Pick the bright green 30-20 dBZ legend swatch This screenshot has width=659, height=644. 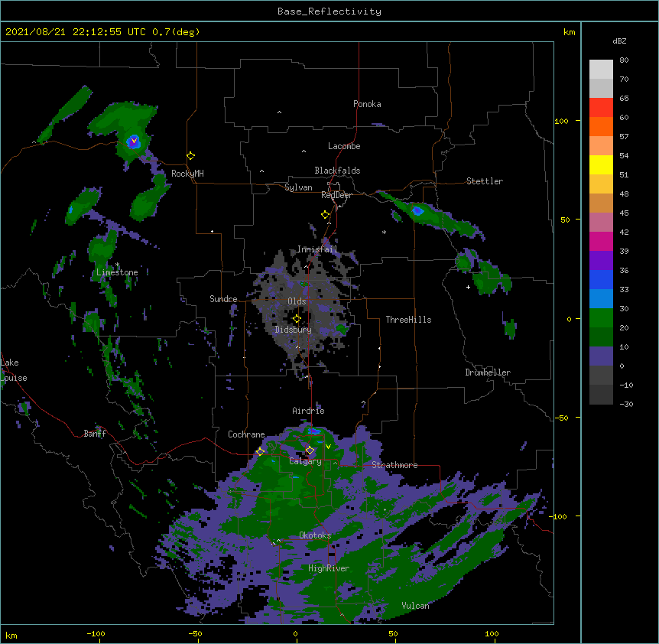pyautogui.click(x=601, y=318)
